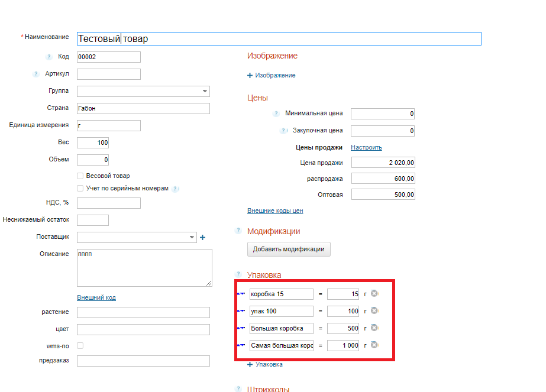The height and width of the screenshot is (392, 546).
Task: Click the предзаказ field
Action: (x=144, y=361)
